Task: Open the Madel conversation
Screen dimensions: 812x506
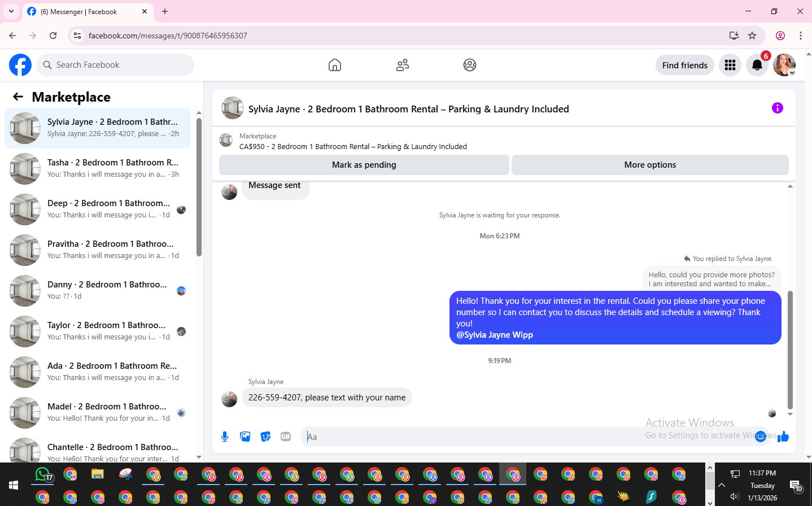Action: pyautogui.click(x=98, y=413)
